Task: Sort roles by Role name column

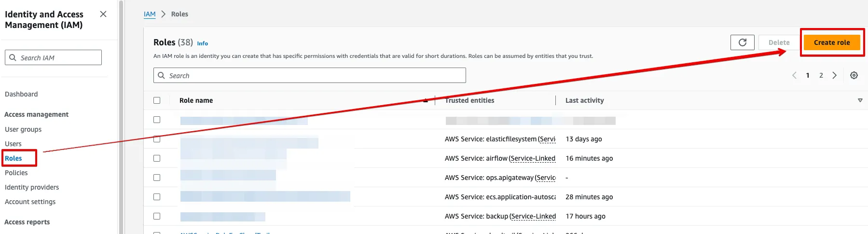Action: coord(196,100)
